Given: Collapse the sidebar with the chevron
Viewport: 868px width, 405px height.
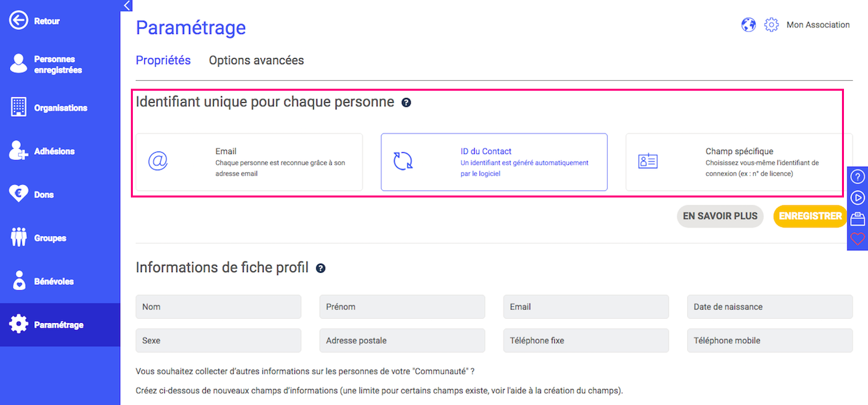Looking at the screenshot, I should click(x=126, y=5).
